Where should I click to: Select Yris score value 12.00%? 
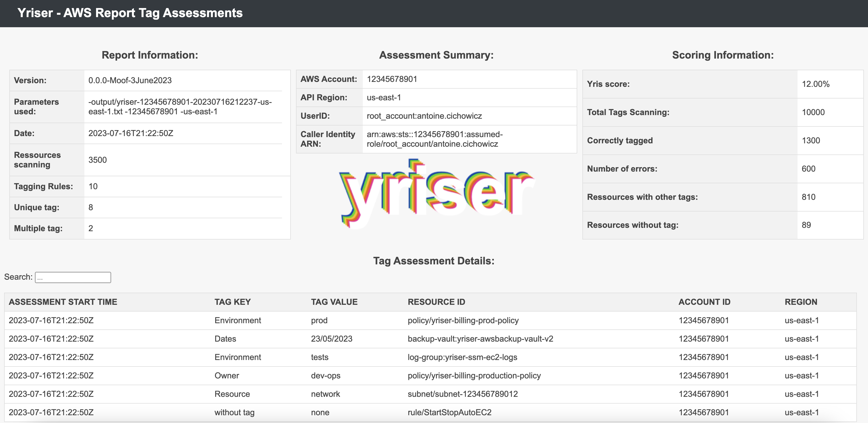[815, 84]
